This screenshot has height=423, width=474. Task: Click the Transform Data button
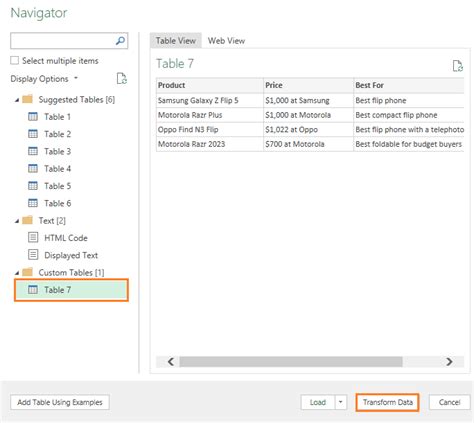[x=388, y=402]
